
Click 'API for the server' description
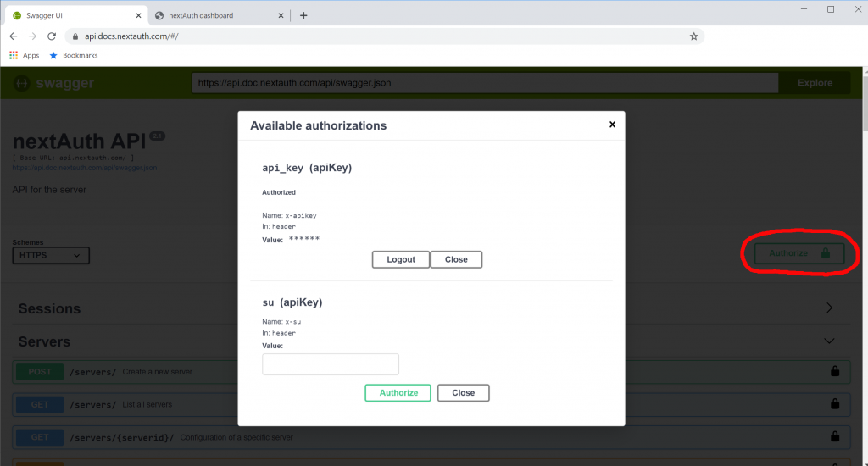click(49, 190)
